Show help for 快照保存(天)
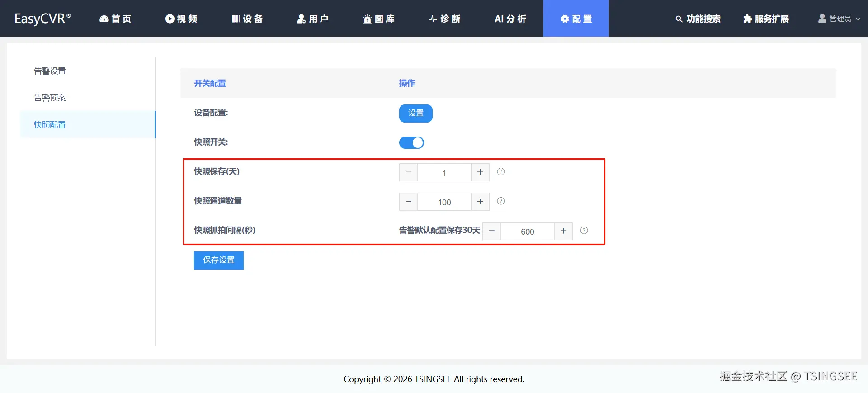Viewport: 868px width, 393px height. (501, 172)
